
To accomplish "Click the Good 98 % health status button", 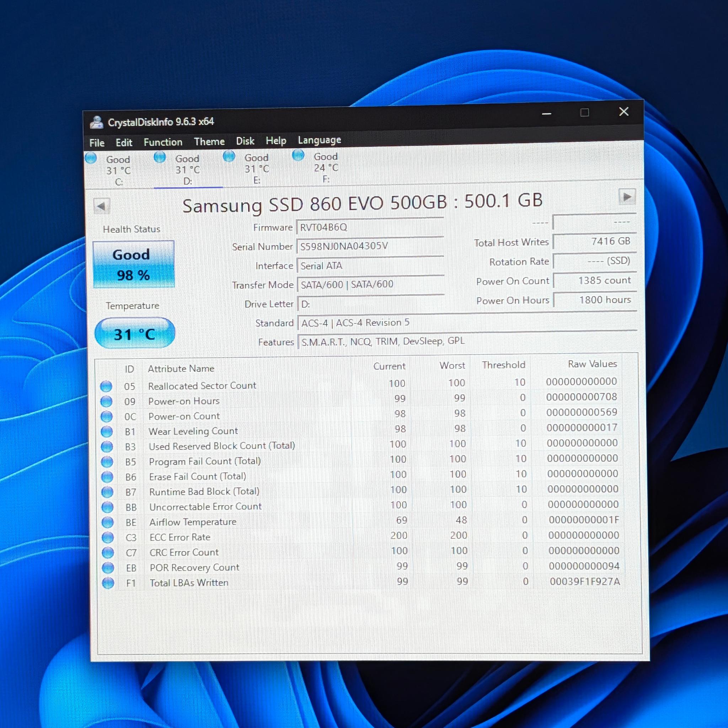I will pos(133,264).
